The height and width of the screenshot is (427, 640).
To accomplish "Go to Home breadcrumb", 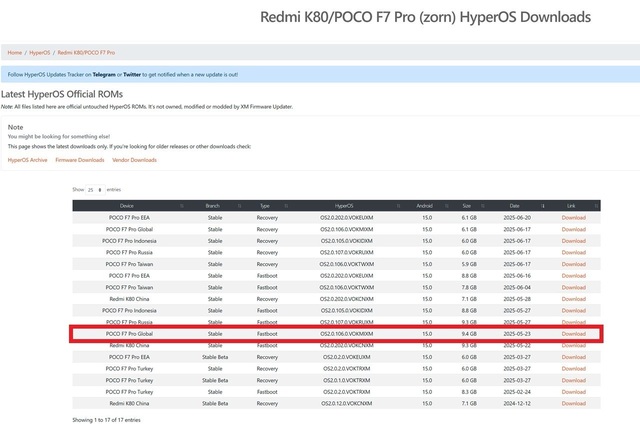I will (15, 52).
